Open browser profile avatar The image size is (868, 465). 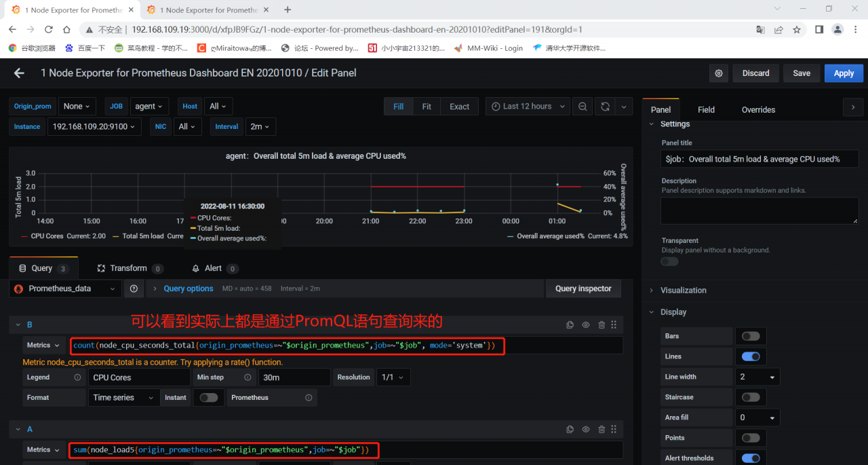click(x=837, y=30)
